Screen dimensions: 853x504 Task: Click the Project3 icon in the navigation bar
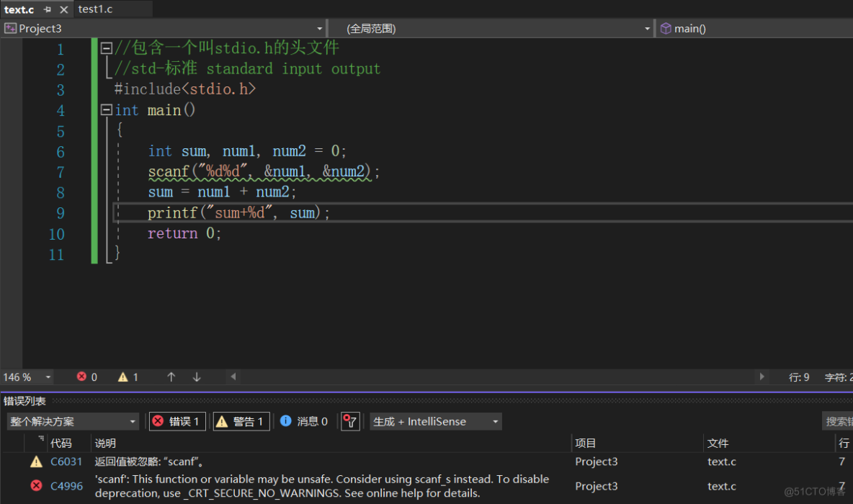point(10,28)
